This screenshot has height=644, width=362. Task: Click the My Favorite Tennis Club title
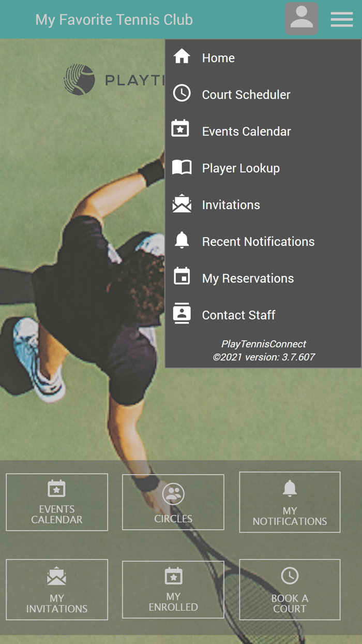[x=114, y=20]
